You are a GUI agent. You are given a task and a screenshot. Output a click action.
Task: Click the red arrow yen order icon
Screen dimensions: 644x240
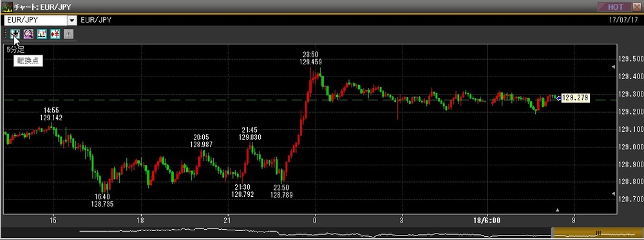(55, 34)
